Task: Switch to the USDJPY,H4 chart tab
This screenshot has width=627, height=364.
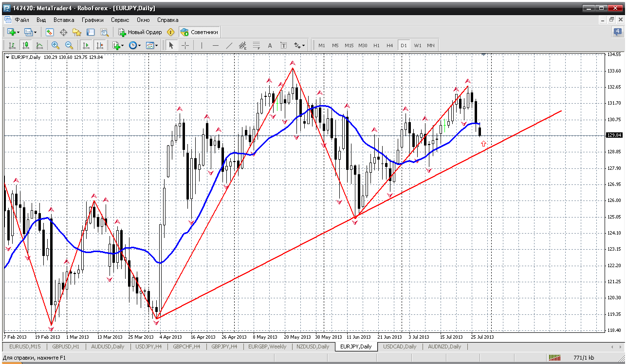Action: pyautogui.click(x=148, y=346)
